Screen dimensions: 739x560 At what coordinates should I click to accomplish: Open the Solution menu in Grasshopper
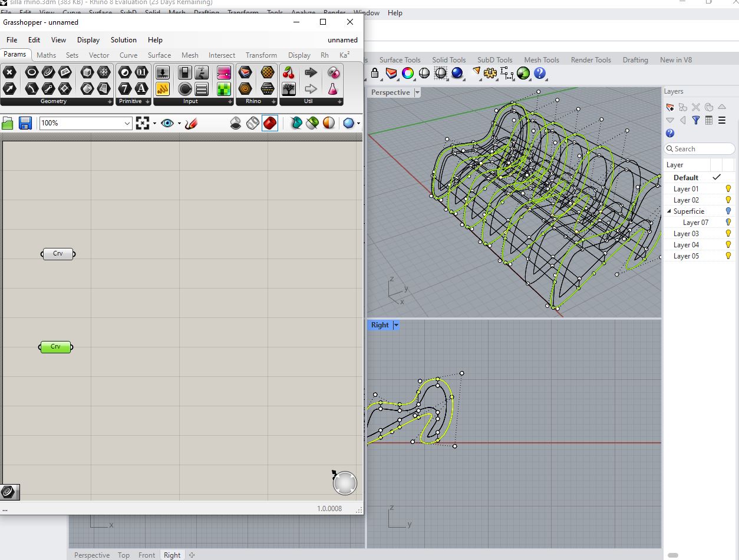point(123,40)
